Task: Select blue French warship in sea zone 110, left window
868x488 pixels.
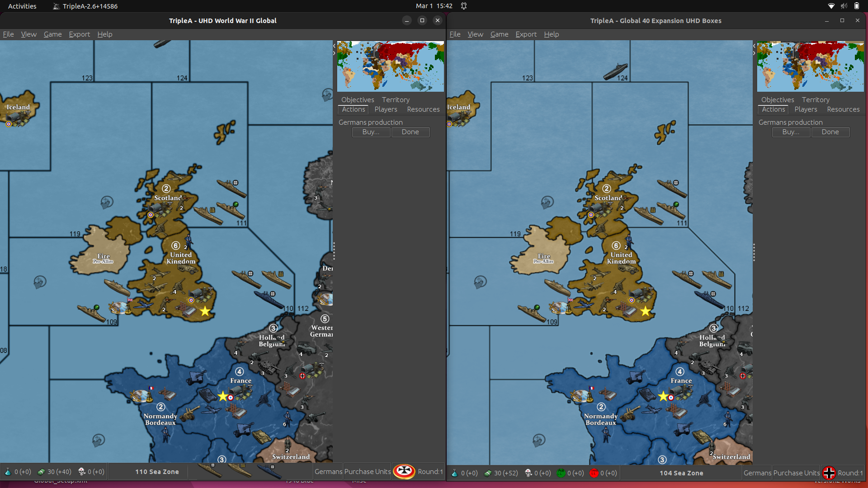Action: pos(269,299)
